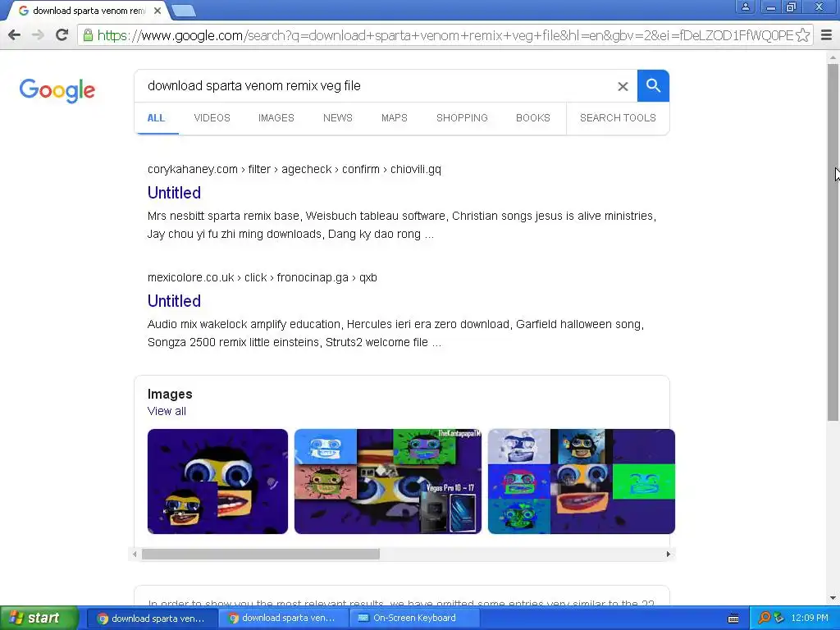Open first single-face Klasky image thumbnail
The width and height of the screenshot is (840, 630).
point(217,481)
